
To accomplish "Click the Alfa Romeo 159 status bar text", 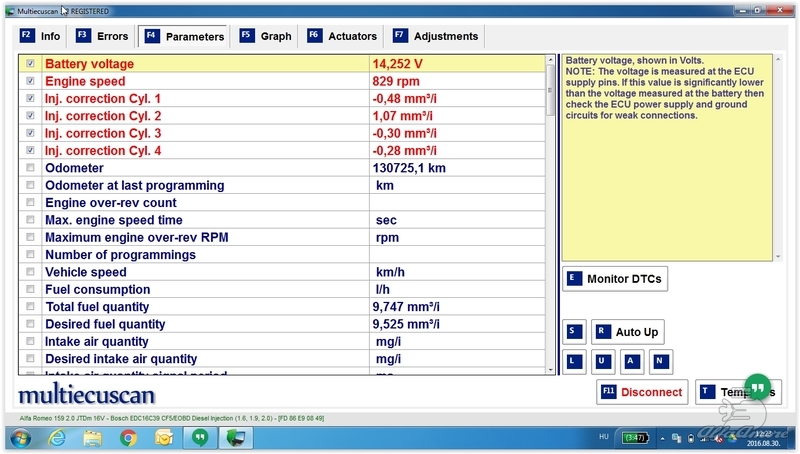I will pyautogui.click(x=172, y=418).
